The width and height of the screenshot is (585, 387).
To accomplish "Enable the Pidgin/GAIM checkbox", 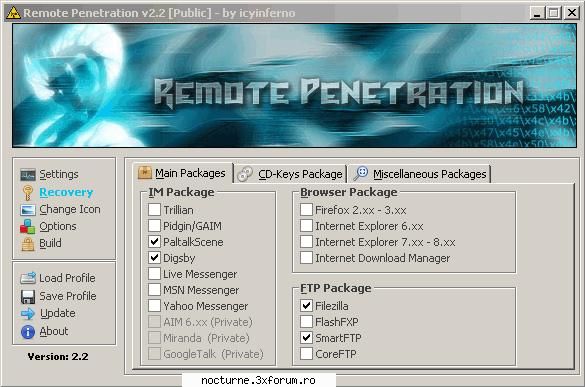I will (154, 226).
